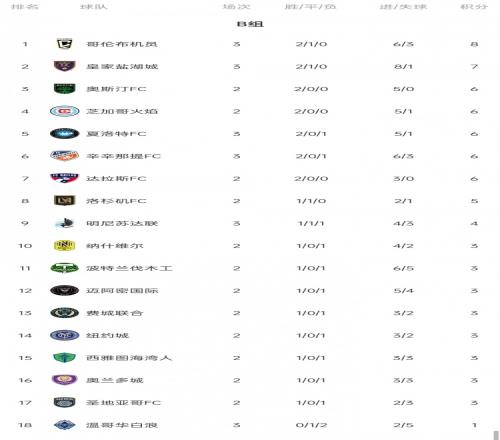500x440 pixels.
Task: Click the Charlotte FC logo icon
Action: (x=64, y=134)
